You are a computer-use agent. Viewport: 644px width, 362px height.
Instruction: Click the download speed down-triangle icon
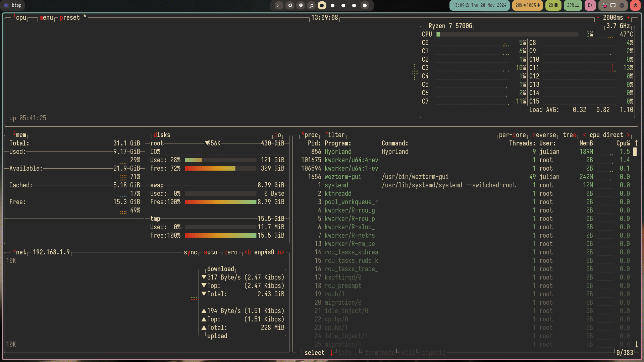click(x=204, y=277)
